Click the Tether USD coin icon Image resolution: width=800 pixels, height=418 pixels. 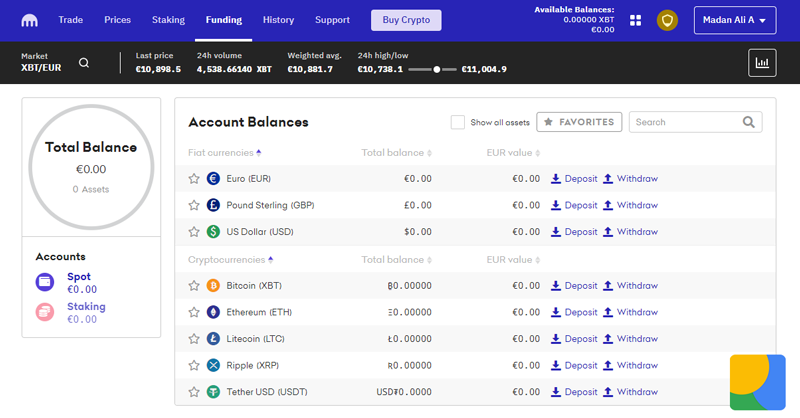click(213, 392)
